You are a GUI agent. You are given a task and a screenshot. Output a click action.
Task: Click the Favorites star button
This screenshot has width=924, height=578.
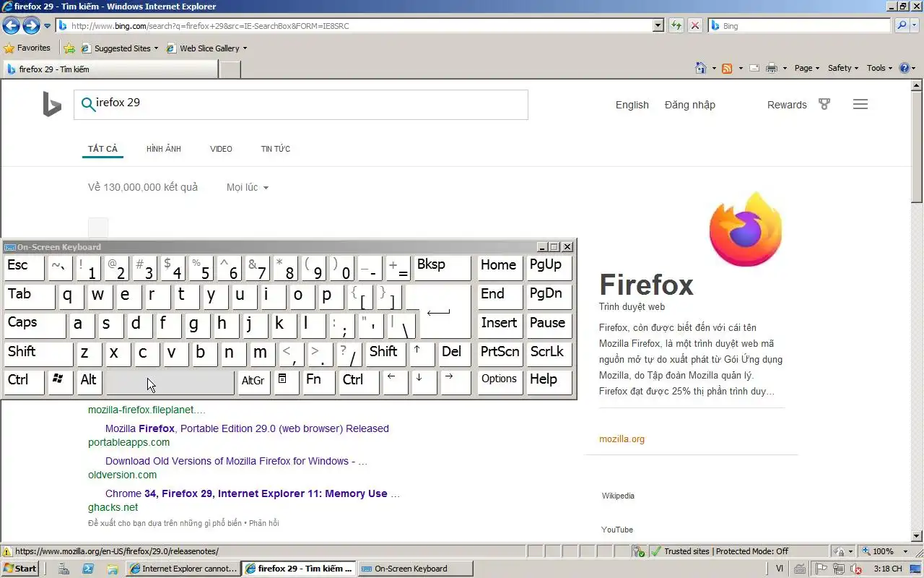point(27,48)
